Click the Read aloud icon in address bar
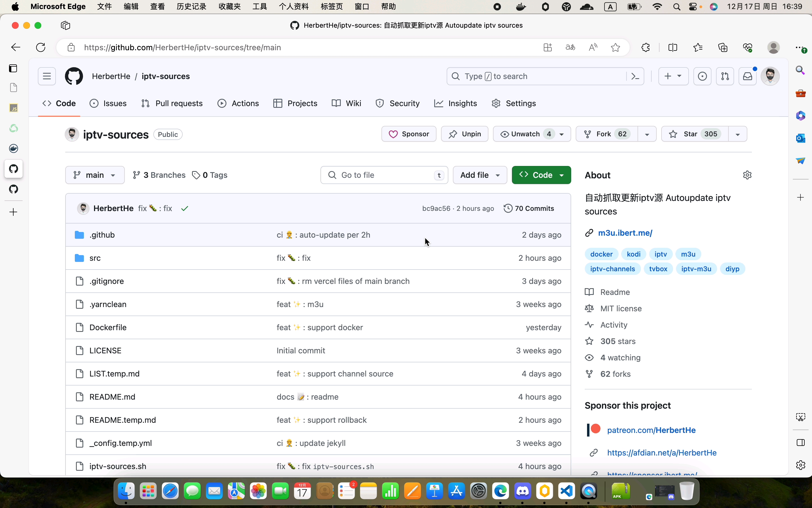The width and height of the screenshot is (812, 508). tap(593, 47)
